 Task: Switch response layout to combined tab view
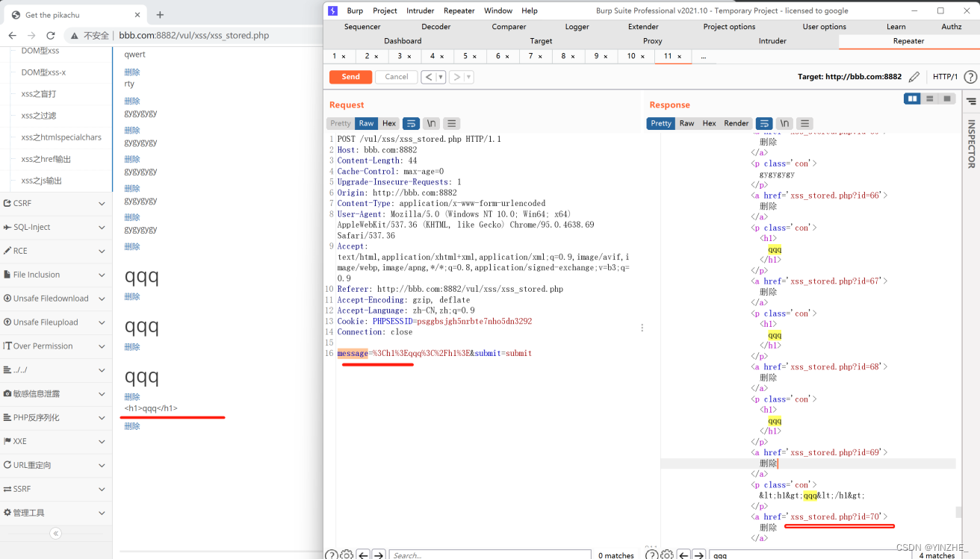947,99
